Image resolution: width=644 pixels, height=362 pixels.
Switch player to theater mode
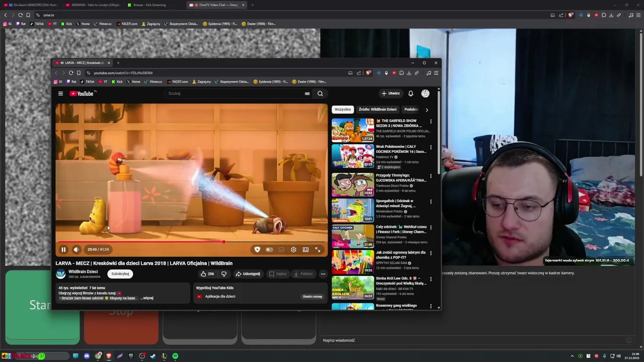click(x=305, y=249)
